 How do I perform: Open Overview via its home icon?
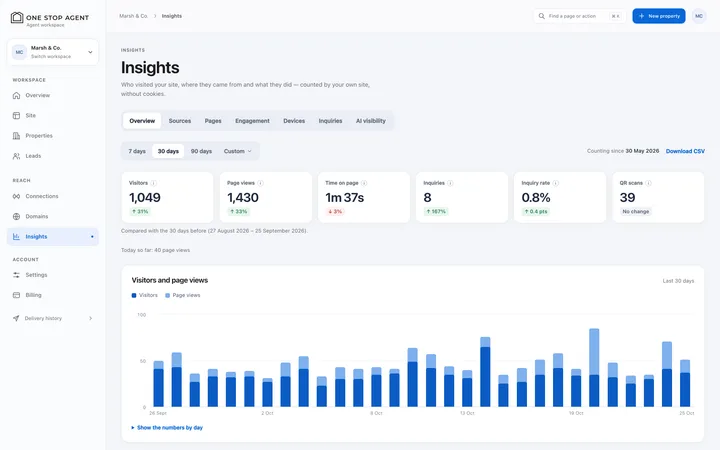17,96
